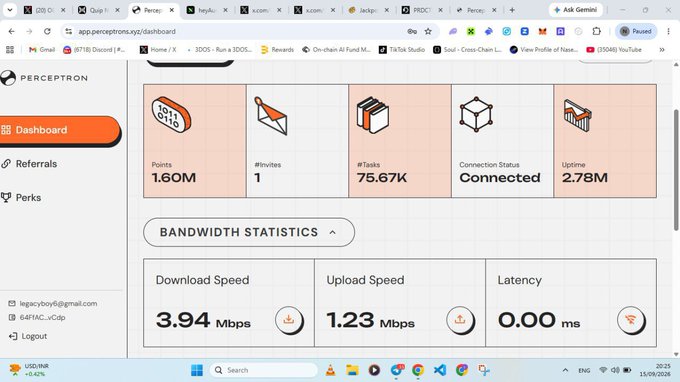This screenshot has width=680, height=382.
Task: Go back in the browser
Action: (x=12, y=31)
